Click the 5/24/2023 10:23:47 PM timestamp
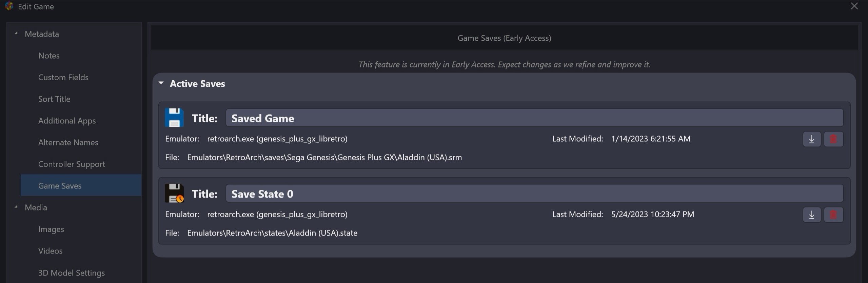Image resolution: width=868 pixels, height=283 pixels. point(653,214)
